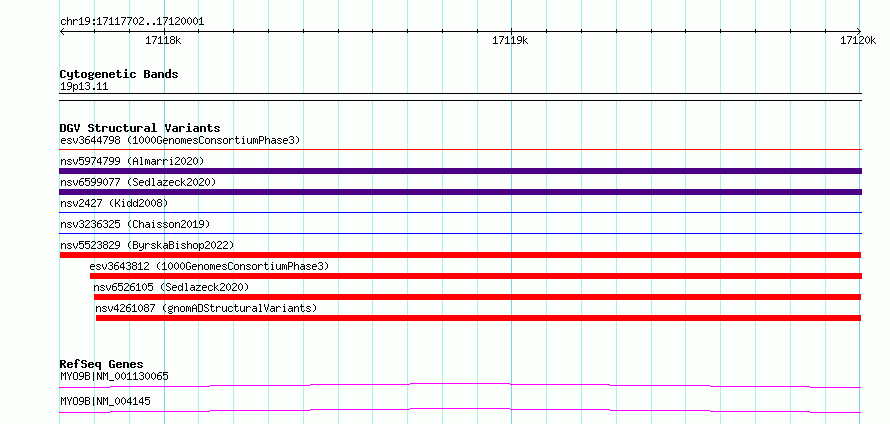Click the MYO9B NM_004145 gene track line

(x=460, y=410)
